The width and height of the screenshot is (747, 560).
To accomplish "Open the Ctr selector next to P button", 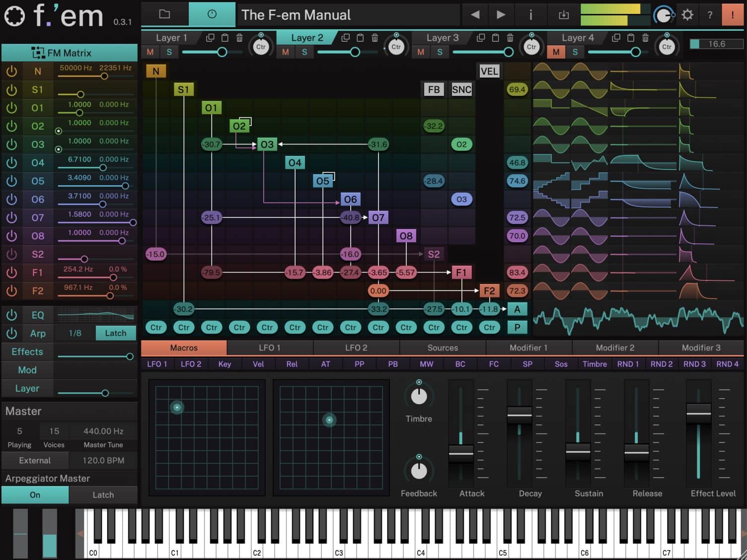I will click(x=489, y=327).
